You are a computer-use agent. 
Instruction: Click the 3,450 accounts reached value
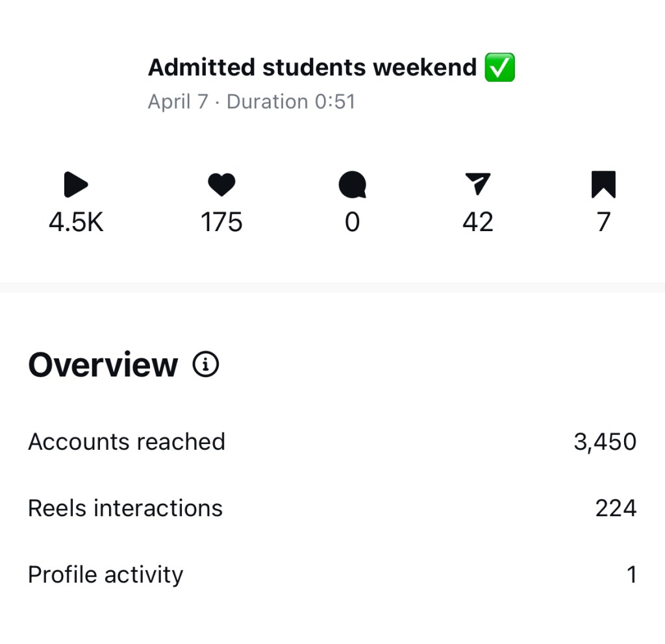coord(605,442)
